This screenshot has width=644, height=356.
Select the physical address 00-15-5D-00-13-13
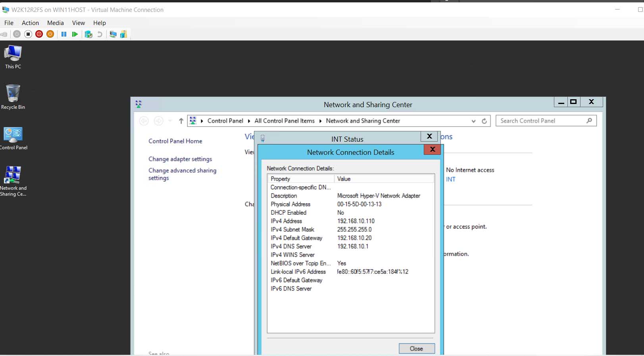359,204
